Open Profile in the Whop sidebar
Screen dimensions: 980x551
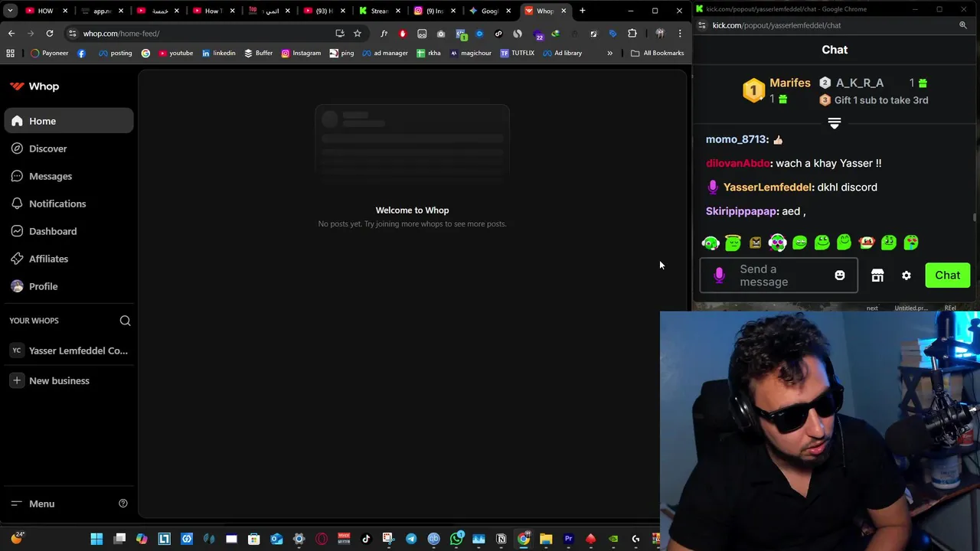pyautogui.click(x=69, y=286)
